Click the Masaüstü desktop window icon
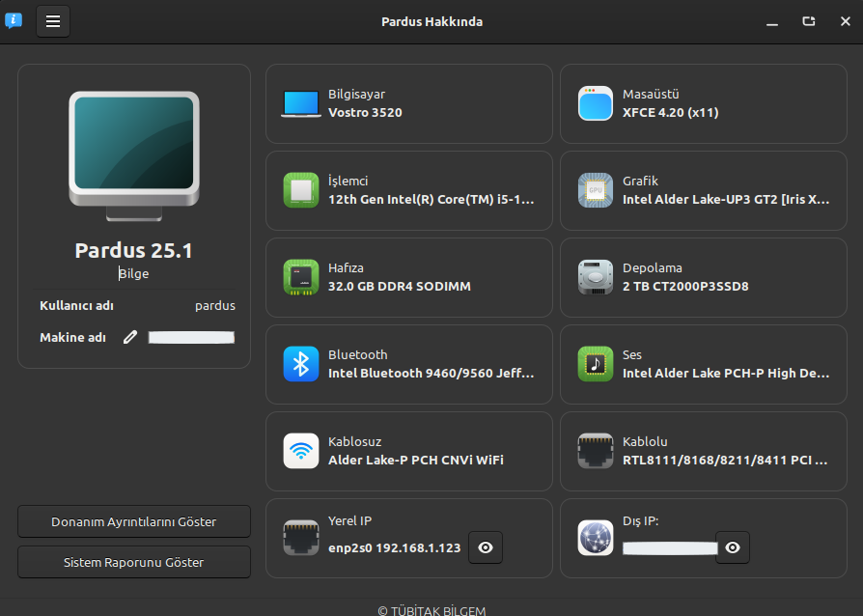Image resolution: width=863 pixels, height=616 pixels. (596, 103)
